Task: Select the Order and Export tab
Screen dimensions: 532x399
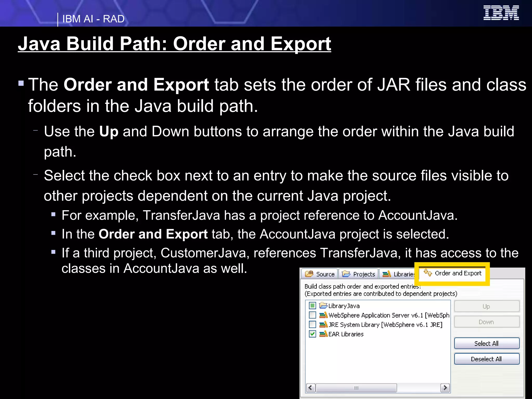Action: pos(453,273)
